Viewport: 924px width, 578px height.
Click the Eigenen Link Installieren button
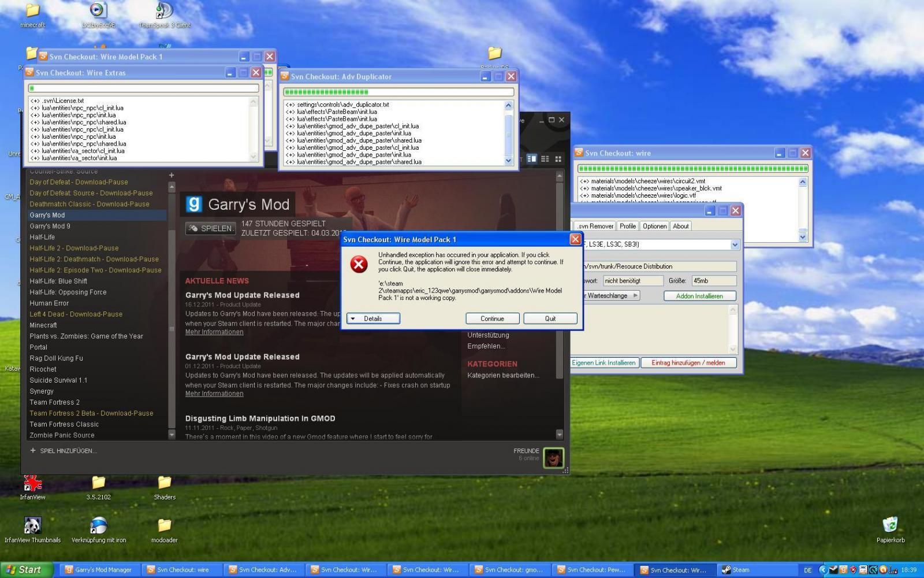coord(604,363)
